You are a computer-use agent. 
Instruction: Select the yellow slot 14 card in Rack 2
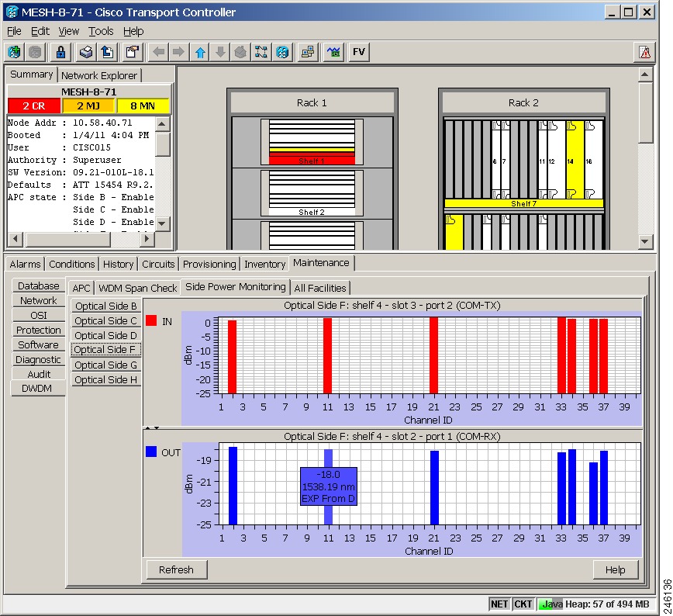coord(575,160)
